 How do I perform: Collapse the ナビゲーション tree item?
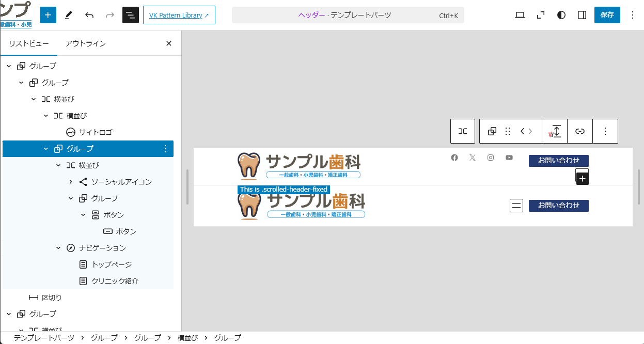click(58, 248)
